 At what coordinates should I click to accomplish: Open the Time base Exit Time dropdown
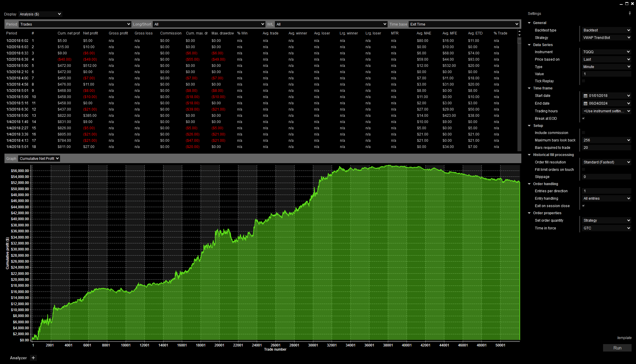pos(464,24)
